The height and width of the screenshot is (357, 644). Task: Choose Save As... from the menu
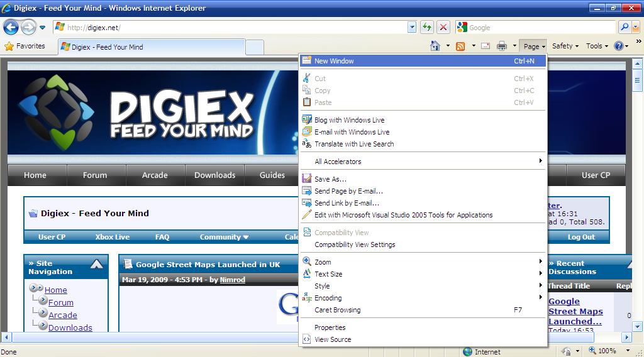coord(423,179)
